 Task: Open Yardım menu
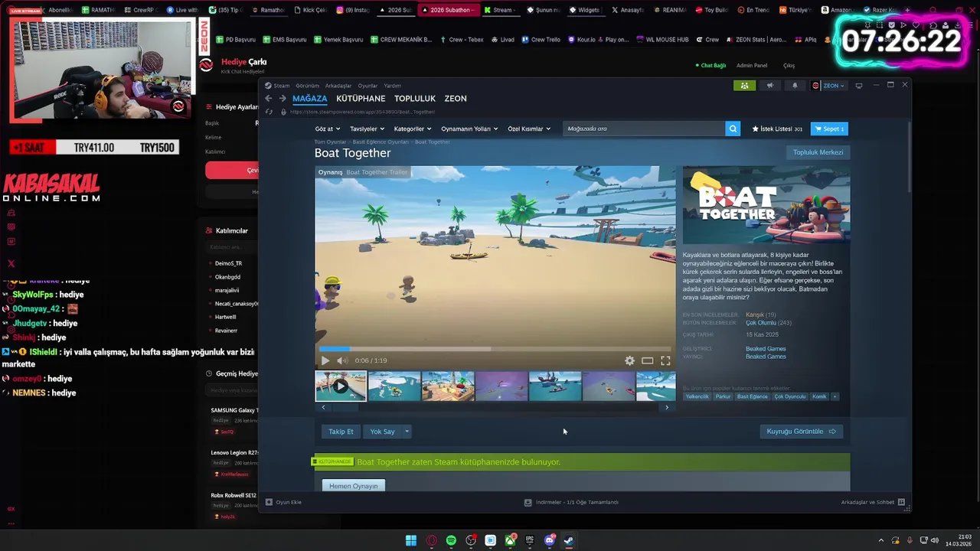392,86
